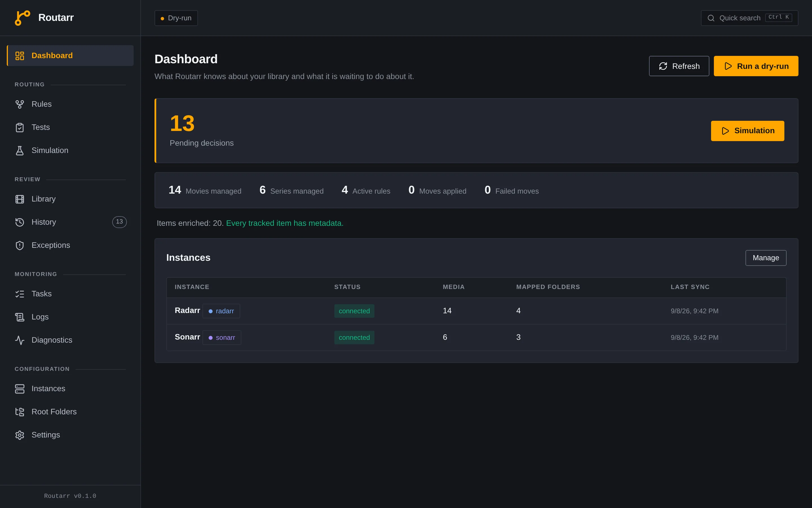Click the radarr type tag
The width and height of the screenshot is (812, 508).
click(x=221, y=311)
